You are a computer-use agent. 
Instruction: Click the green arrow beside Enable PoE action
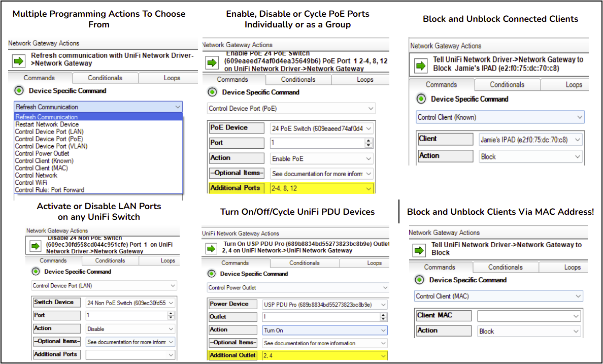pyautogui.click(x=212, y=63)
